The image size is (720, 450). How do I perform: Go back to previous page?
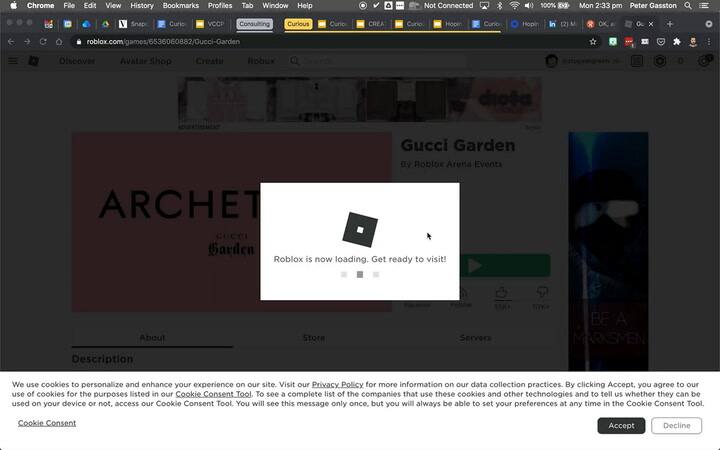click(11, 42)
